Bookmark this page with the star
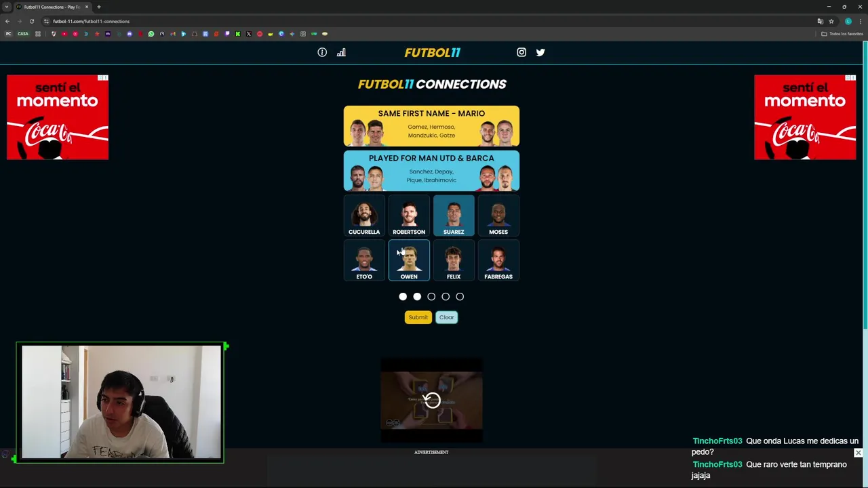The image size is (868, 488). [x=831, y=21]
